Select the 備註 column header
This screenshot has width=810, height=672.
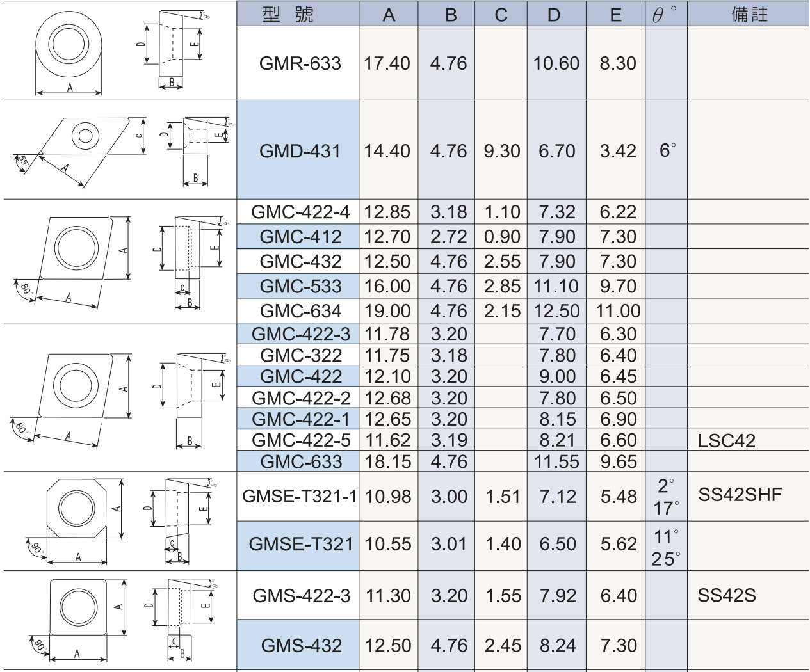(x=748, y=13)
